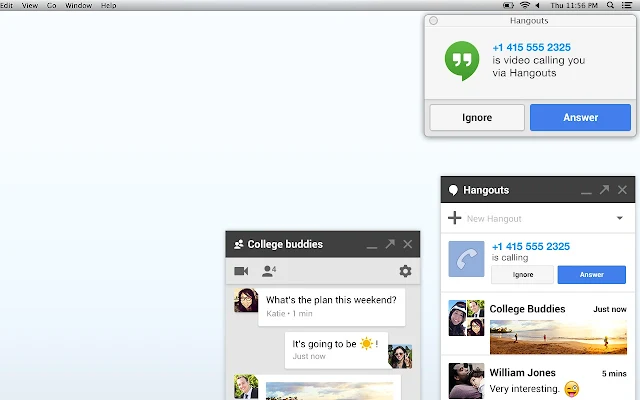
Task: Start a video call in College buddies chat
Action: [241, 271]
